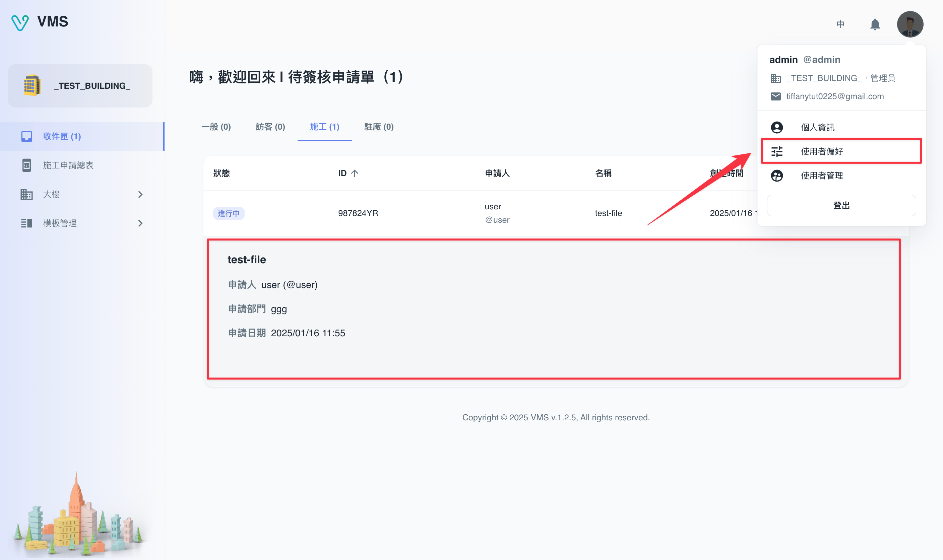
Task: Click the VMS logo icon
Action: [20, 22]
